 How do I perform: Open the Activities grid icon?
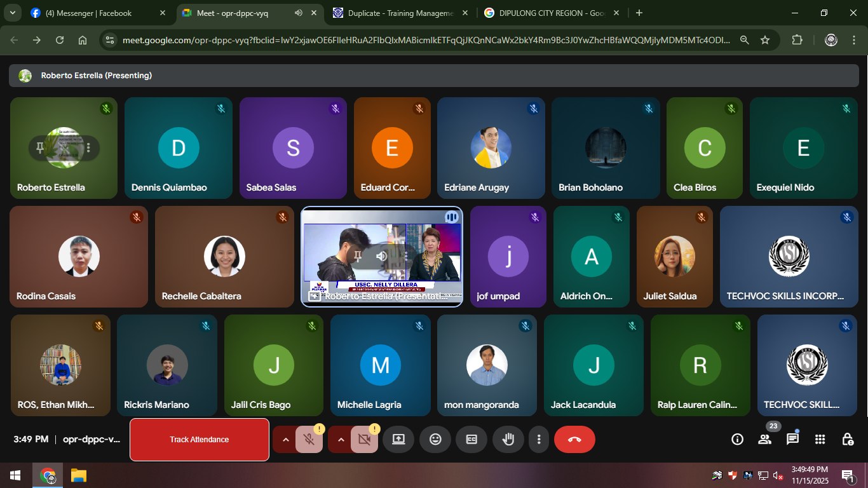[x=820, y=439]
